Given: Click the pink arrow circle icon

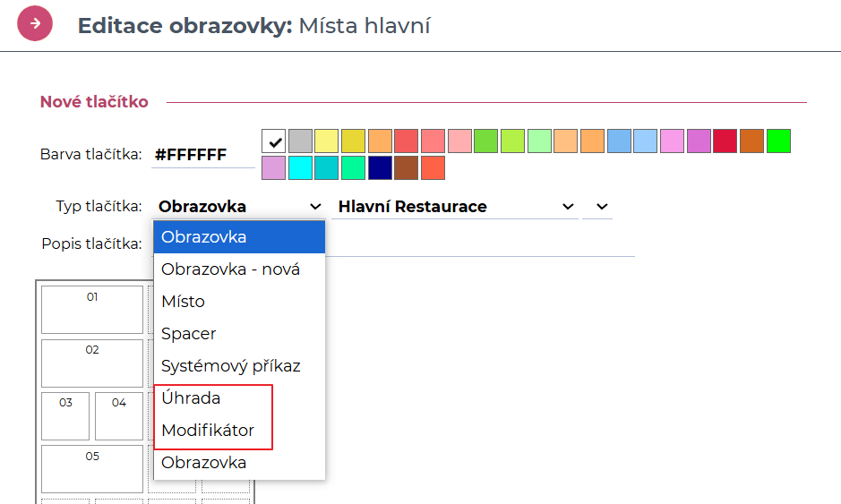Looking at the screenshot, I should click(35, 23).
